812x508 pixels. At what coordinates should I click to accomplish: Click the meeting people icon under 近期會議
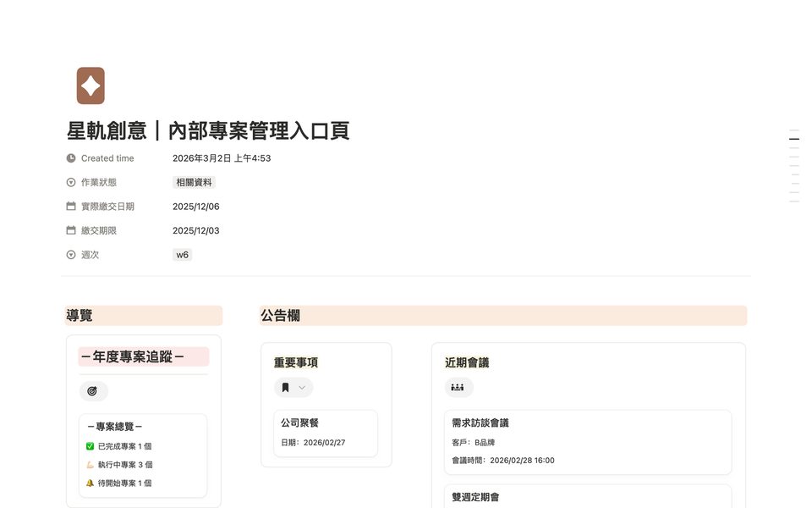coord(458,387)
